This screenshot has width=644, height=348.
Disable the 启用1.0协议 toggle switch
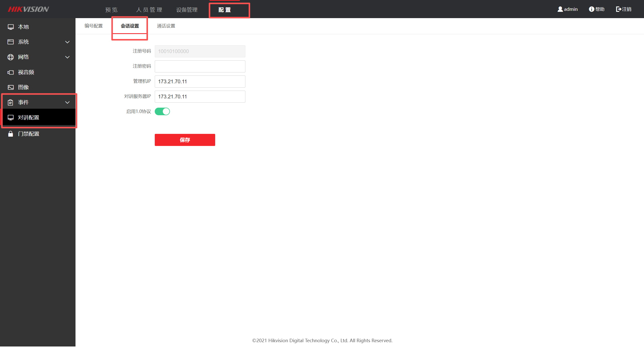click(162, 111)
